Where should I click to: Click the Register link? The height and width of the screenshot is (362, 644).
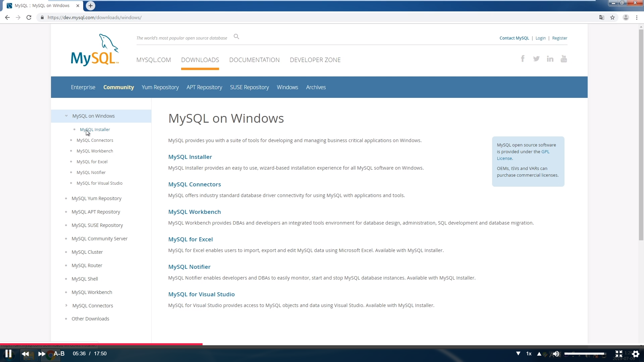tap(559, 38)
